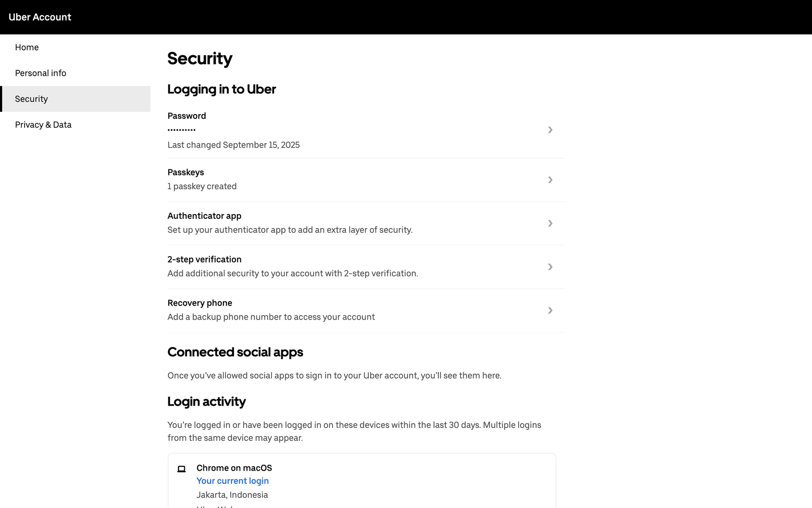The width and height of the screenshot is (812, 508).
Task: Go to Home in the sidebar
Action: tap(27, 47)
